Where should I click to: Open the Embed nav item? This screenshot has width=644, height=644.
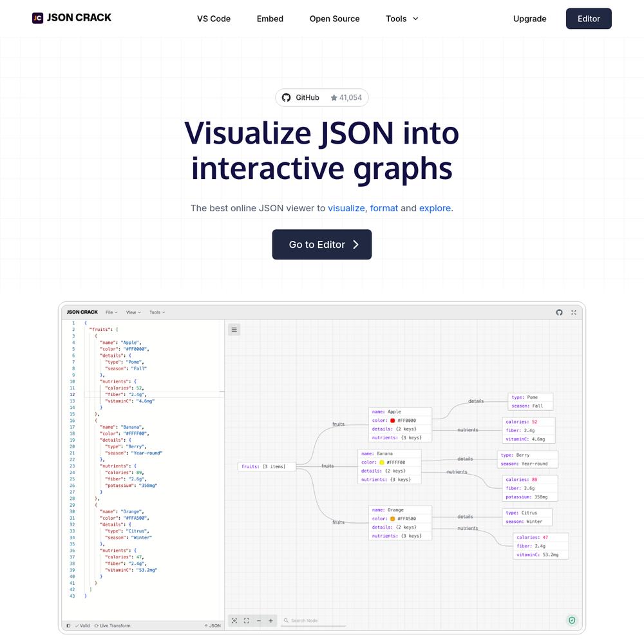click(x=270, y=19)
